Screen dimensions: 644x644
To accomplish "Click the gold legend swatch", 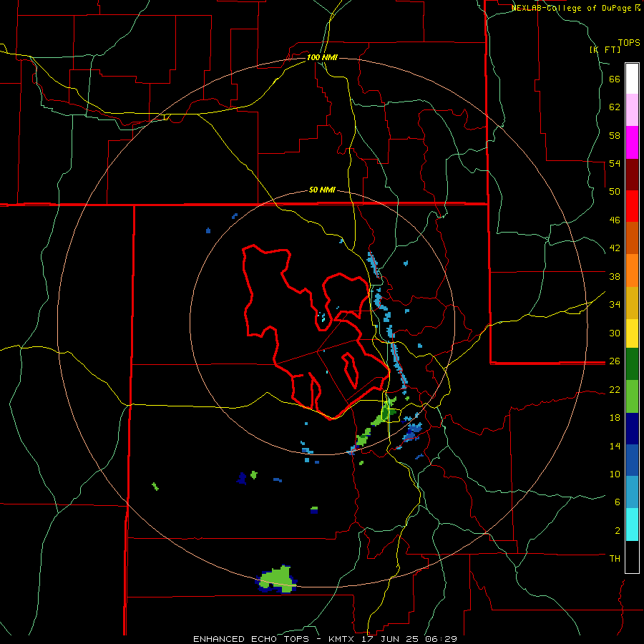I will (x=632, y=303).
